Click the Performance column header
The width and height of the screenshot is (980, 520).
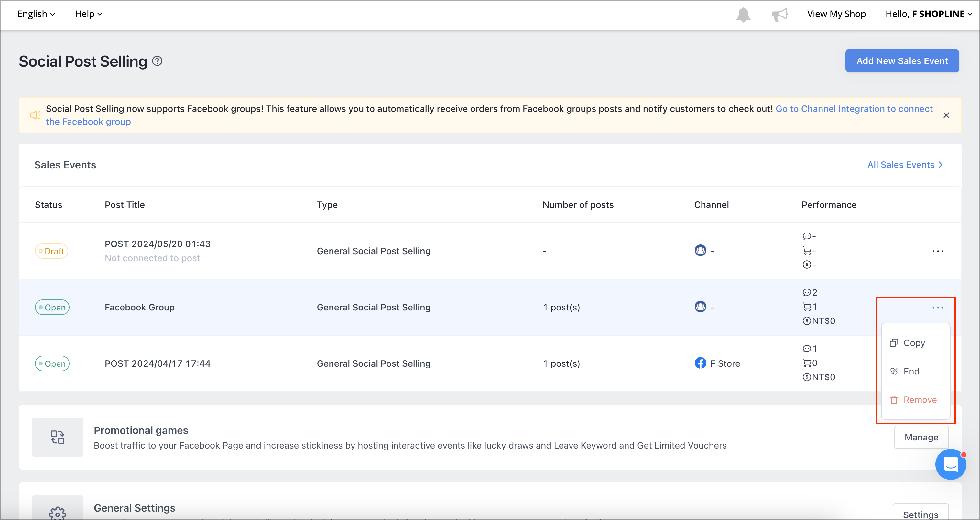[829, 205]
